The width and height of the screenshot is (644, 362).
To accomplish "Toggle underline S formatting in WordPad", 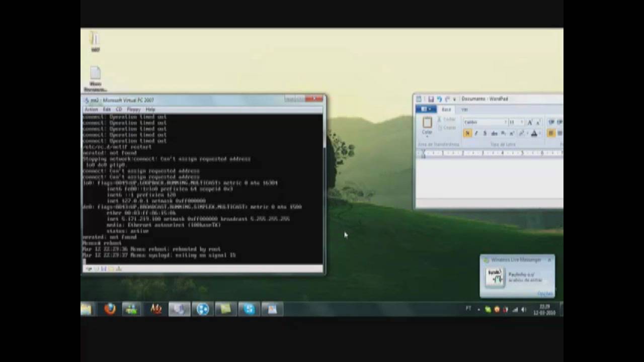I will tap(485, 133).
